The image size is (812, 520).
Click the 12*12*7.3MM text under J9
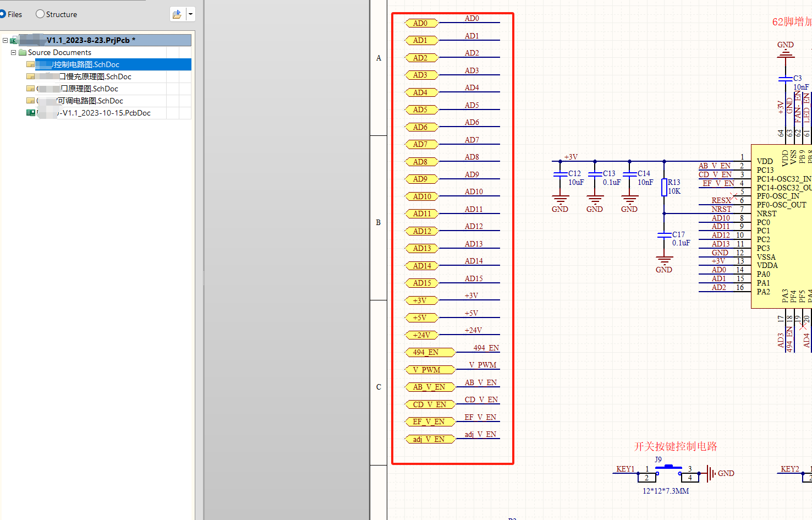666,491
